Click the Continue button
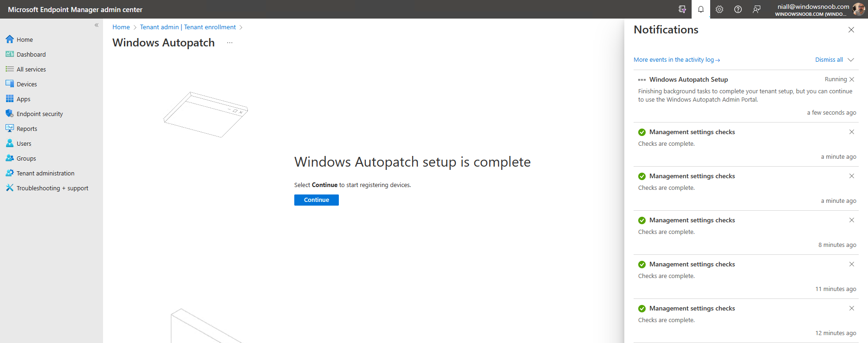 [x=317, y=200]
